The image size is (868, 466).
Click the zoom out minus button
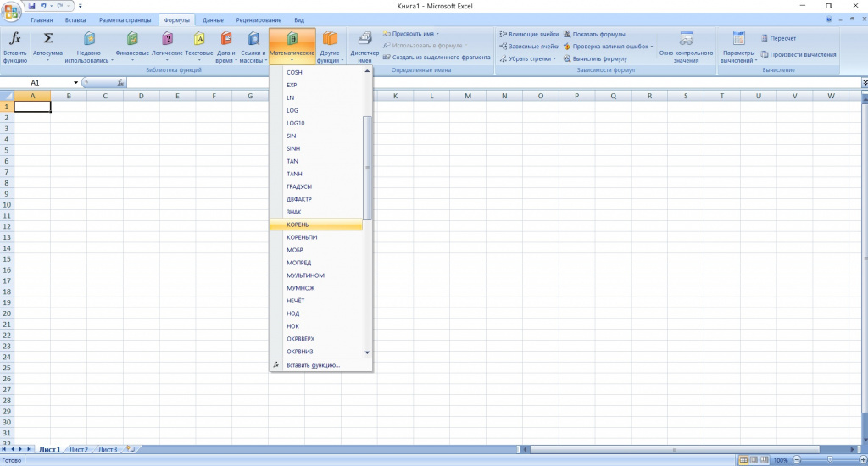(797, 460)
